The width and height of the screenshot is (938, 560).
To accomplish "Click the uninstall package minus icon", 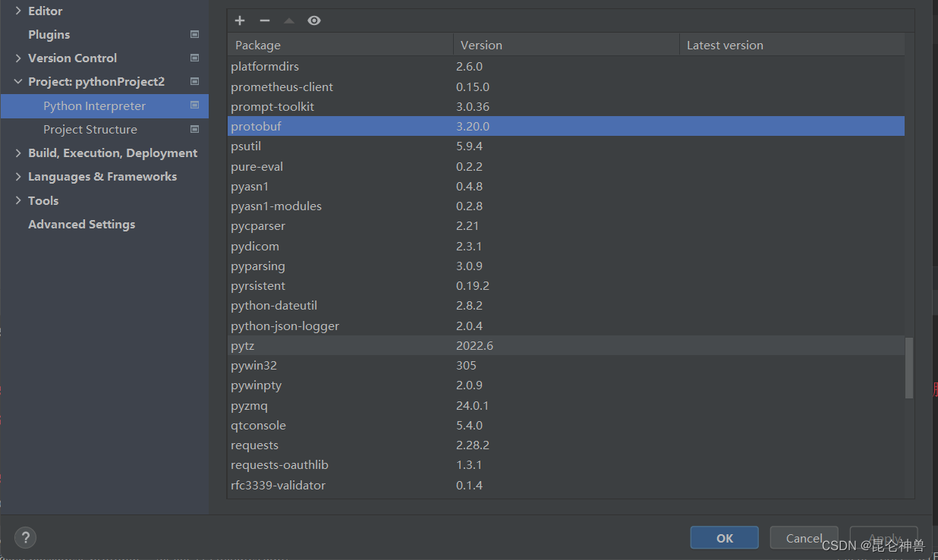I will click(x=264, y=20).
